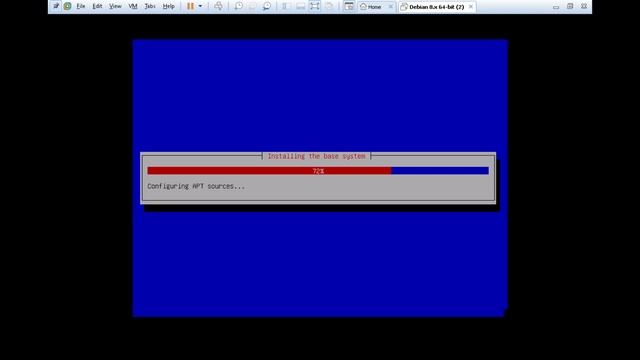The height and width of the screenshot is (360, 640).
Task: Open the snapshot manager icon
Action: (267, 6)
